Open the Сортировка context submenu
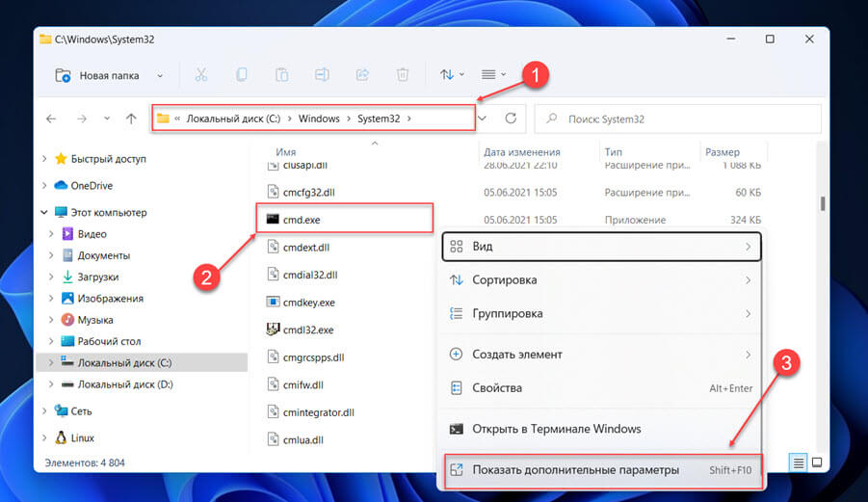Screen dimensions: 868x502 pos(601,280)
